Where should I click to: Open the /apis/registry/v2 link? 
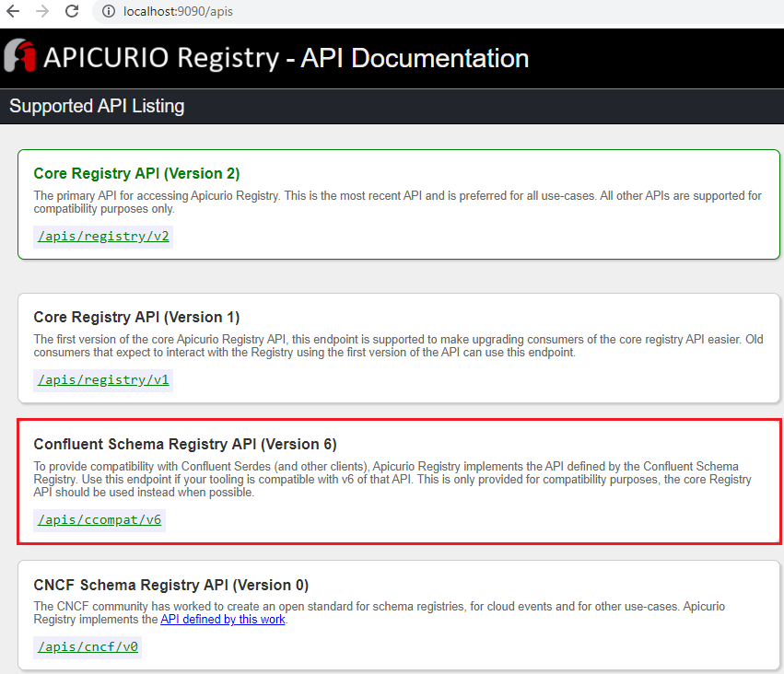[103, 237]
